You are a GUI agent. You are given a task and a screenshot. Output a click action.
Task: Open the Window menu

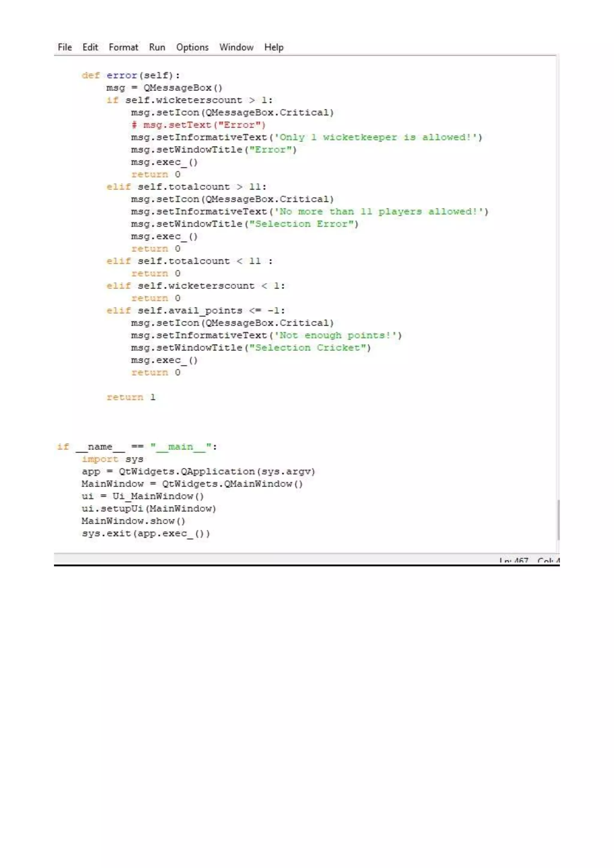[236, 47]
